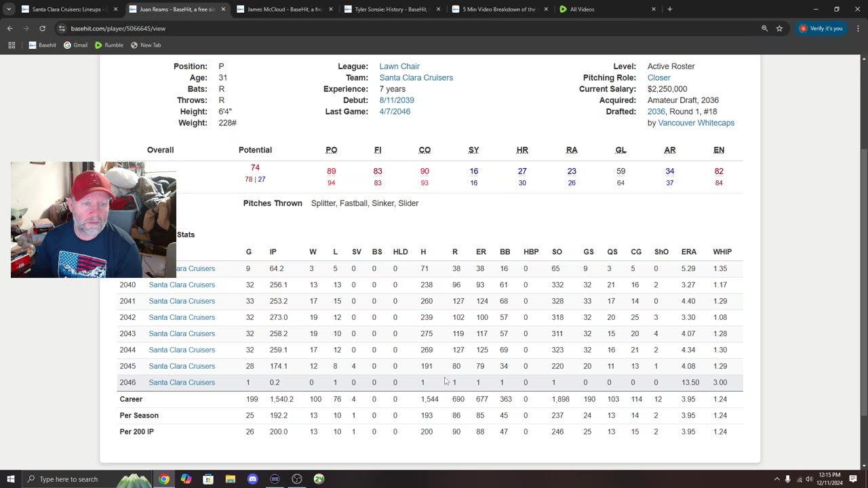This screenshot has height=488, width=868.
Task: Close the 5 Min Video Breakdown tab
Action: coord(546,9)
